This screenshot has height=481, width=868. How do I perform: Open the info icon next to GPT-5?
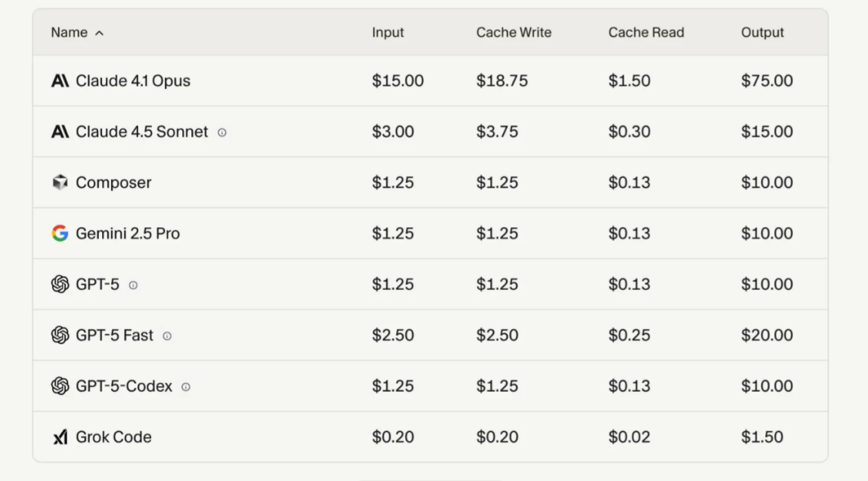point(133,285)
